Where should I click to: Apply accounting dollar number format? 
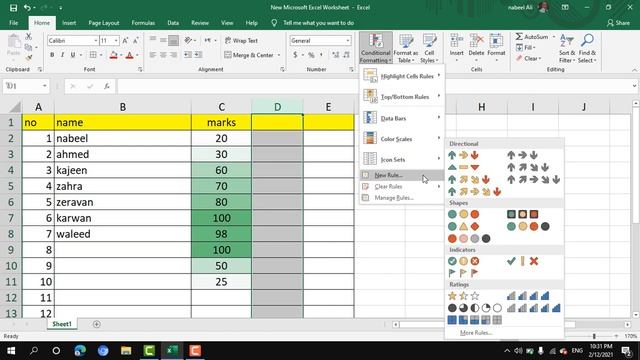(x=295, y=55)
